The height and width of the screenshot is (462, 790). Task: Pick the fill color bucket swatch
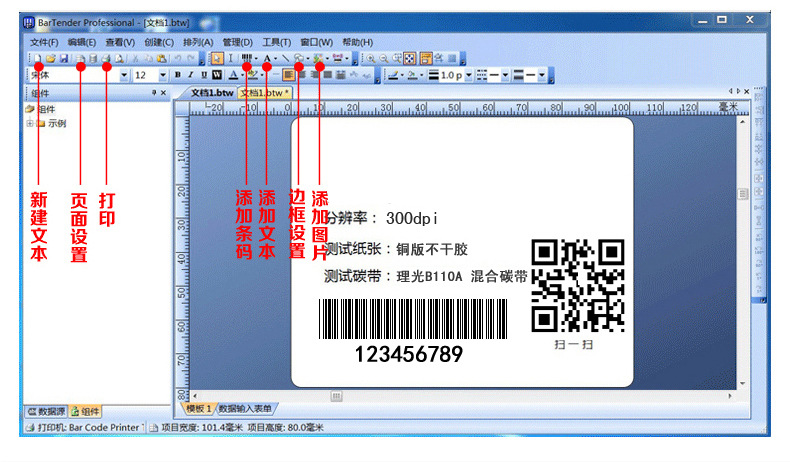pyautogui.click(x=413, y=75)
